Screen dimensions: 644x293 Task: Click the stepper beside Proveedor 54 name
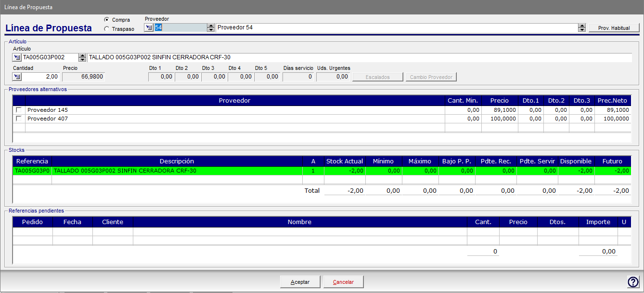pos(582,28)
